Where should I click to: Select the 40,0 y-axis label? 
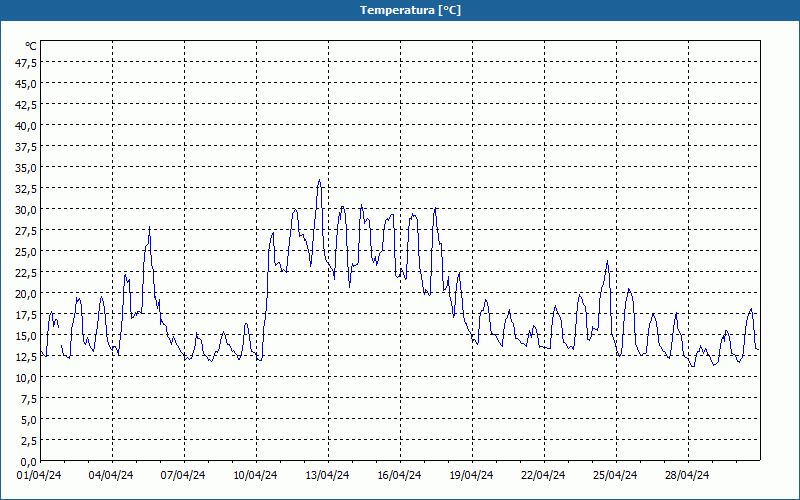pos(26,126)
